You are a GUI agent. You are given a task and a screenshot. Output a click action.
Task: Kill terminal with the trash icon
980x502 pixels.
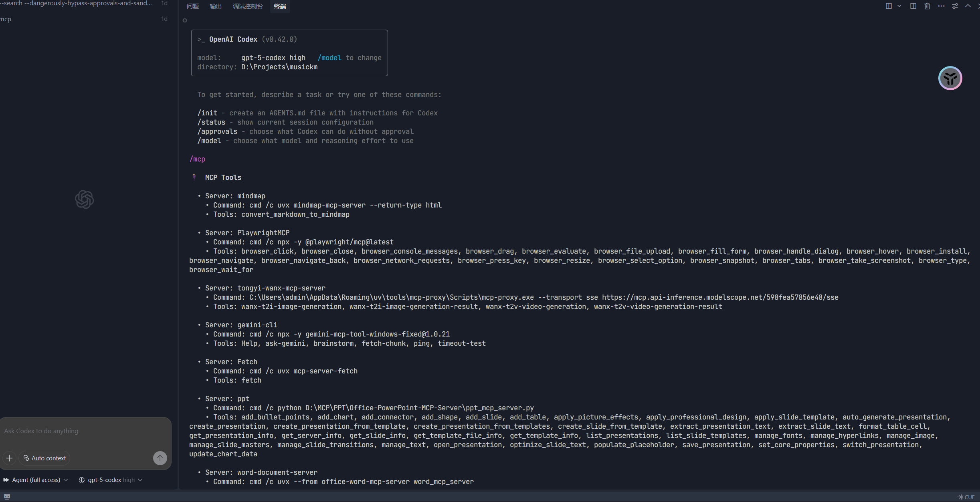tap(927, 6)
